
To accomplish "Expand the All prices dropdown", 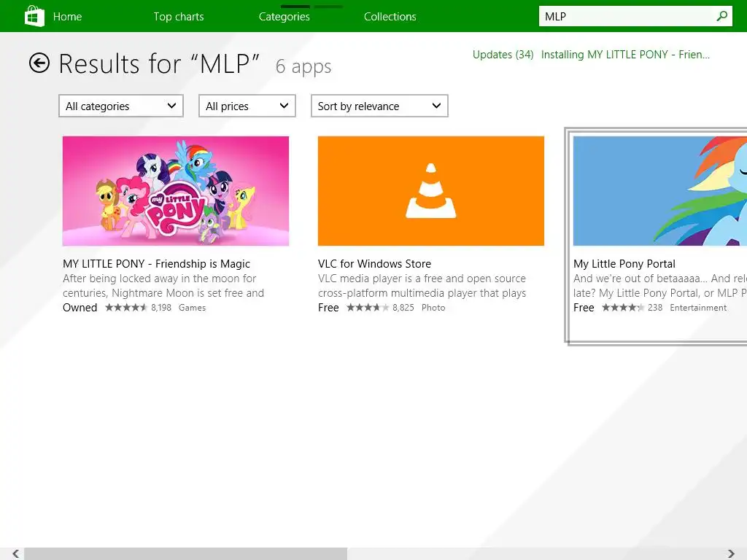I will 247,106.
